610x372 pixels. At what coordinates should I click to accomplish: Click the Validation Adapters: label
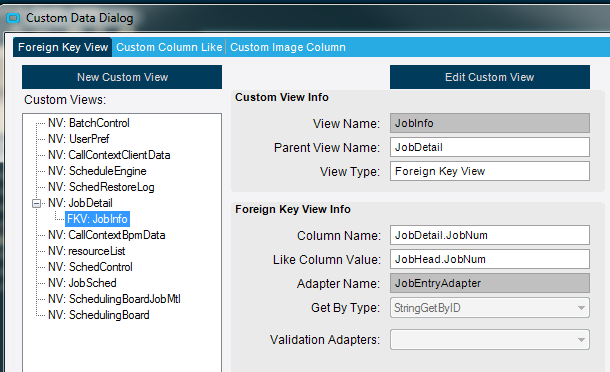325,340
